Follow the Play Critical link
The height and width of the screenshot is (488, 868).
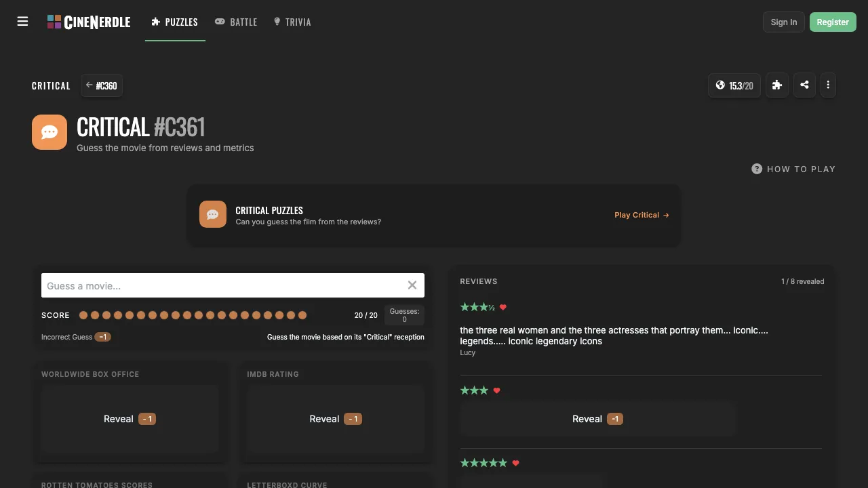click(x=642, y=215)
